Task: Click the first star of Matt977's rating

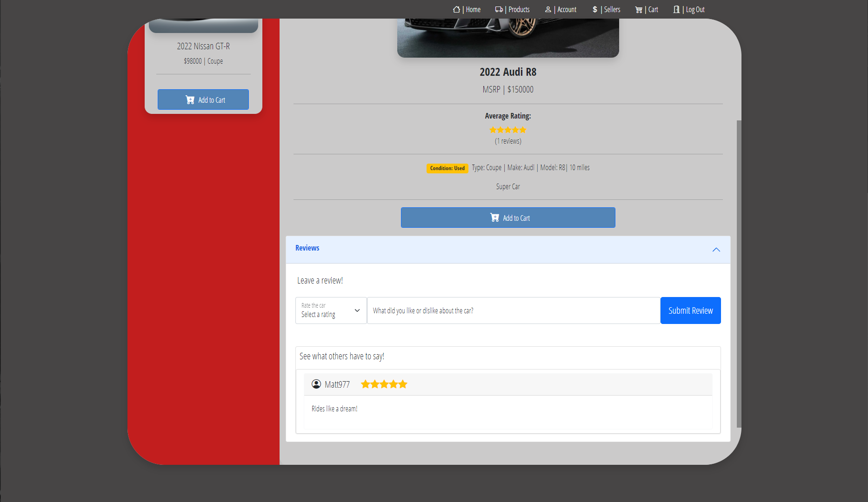Action: coord(365,384)
